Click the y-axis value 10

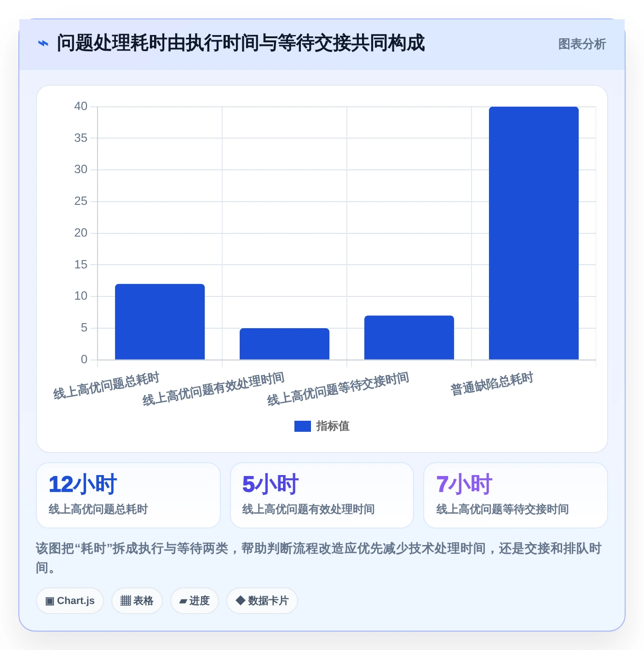pyautogui.click(x=81, y=296)
